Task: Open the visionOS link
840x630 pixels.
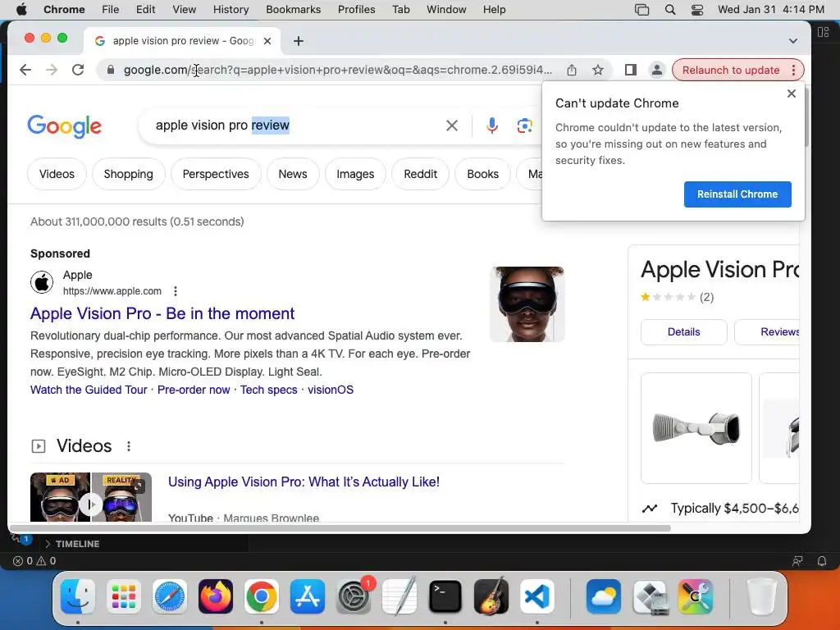Action: (331, 390)
